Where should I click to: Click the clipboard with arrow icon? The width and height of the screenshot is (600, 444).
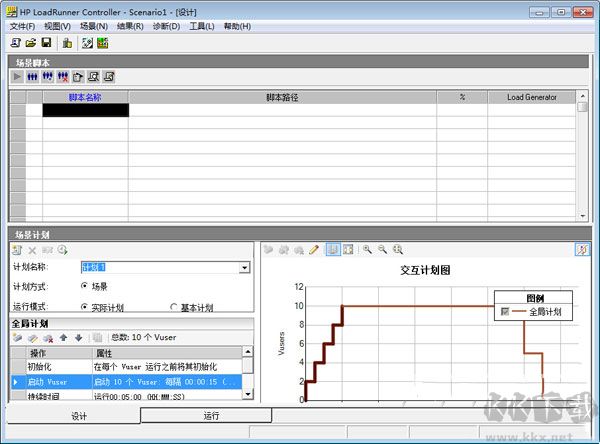pyautogui.click(x=78, y=77)
